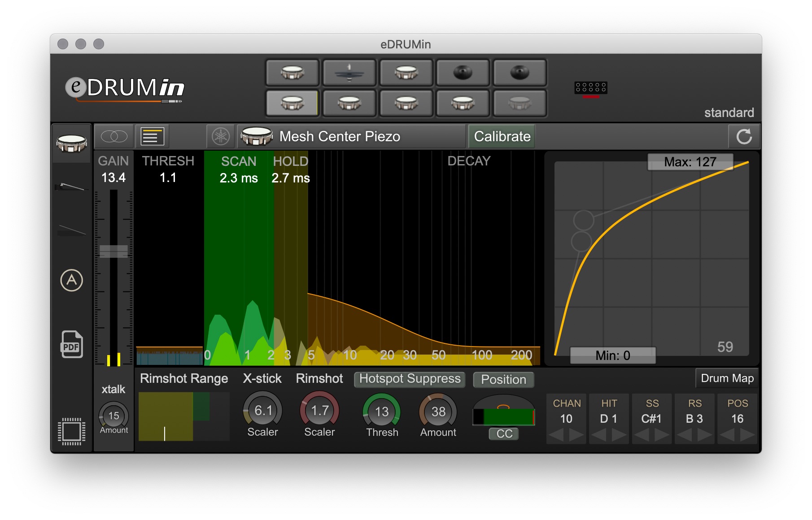Click the GAIN fader handle

114,251
